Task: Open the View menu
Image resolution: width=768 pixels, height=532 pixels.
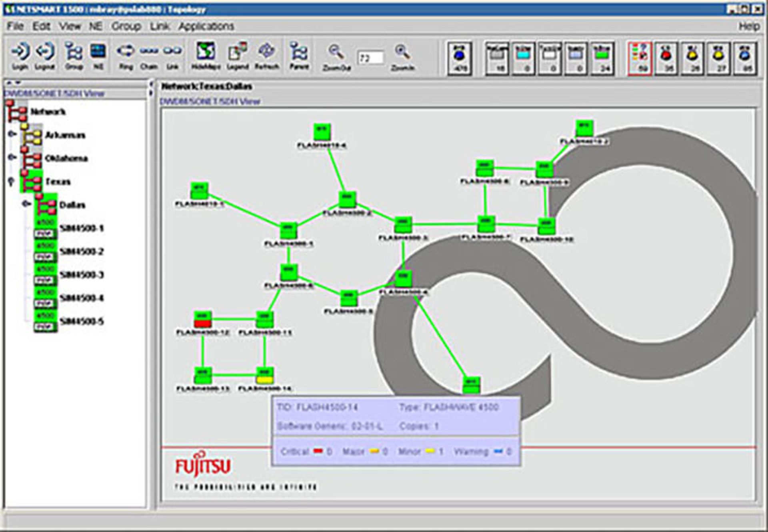Action: 70,26
